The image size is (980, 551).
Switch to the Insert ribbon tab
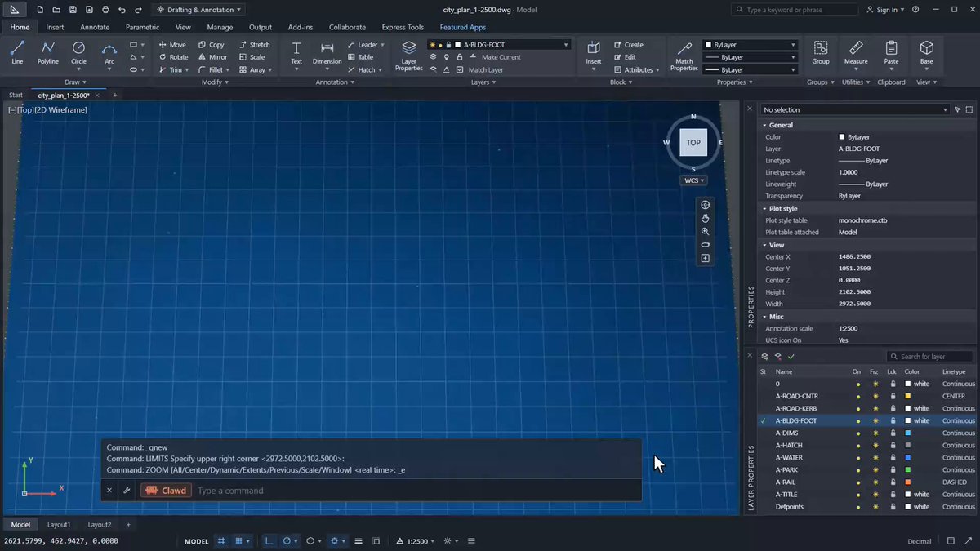point(55,27)
